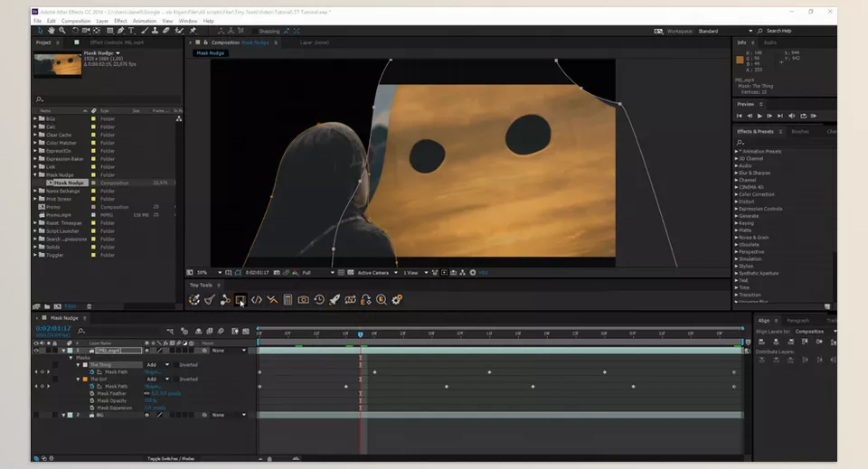
Task: Jump to first frame in Preview
Action: coord(739,117)
